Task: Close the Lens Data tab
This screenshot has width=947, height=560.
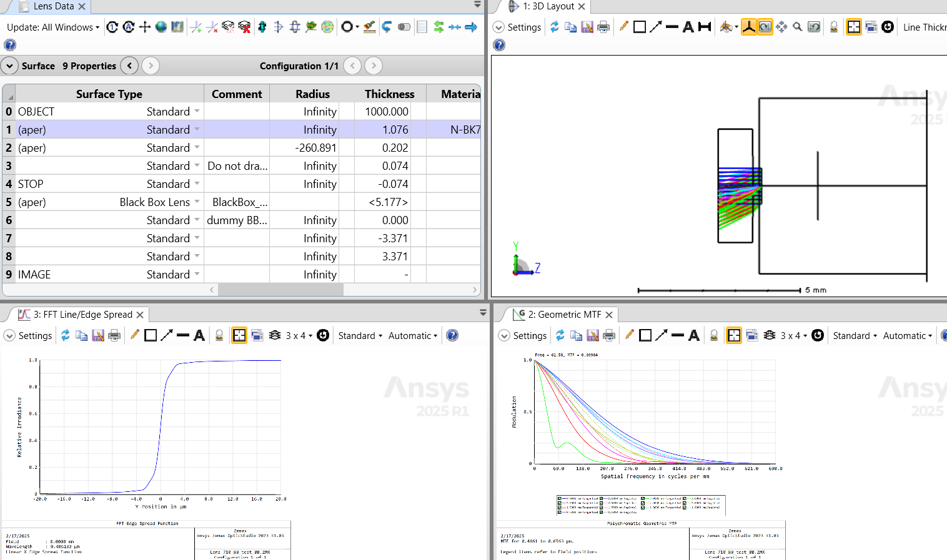Action: [82, 6]
